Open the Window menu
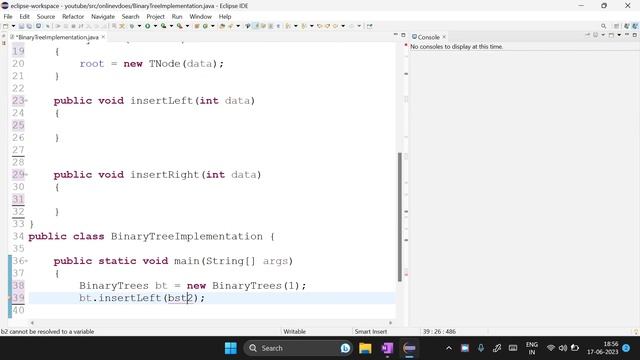This screenshot has height=360, width=640. click(200, 16)
